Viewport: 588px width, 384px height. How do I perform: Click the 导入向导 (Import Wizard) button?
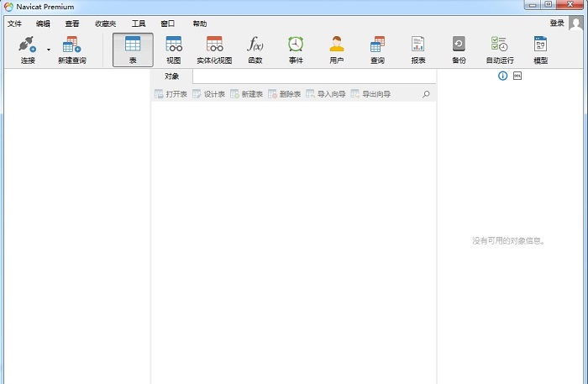click(326, 94)
